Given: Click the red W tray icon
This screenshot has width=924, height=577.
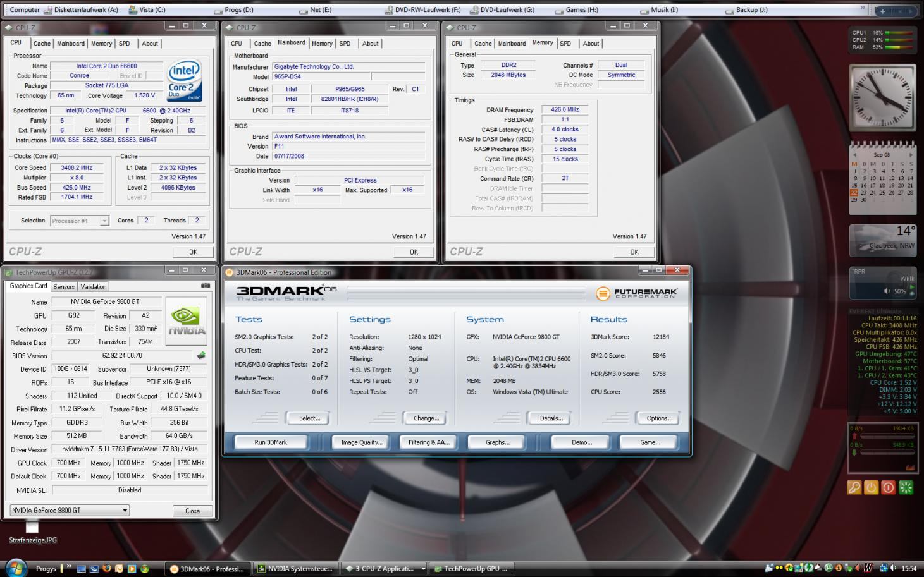Looking at the screenshot, I should pos(868,568).
